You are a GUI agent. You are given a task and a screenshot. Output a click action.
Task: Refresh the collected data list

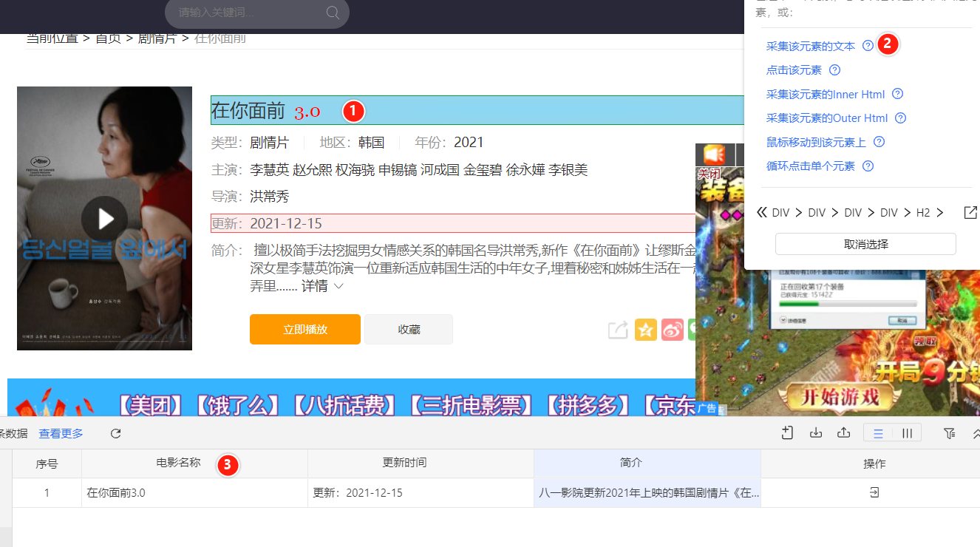tap(115, 432)
